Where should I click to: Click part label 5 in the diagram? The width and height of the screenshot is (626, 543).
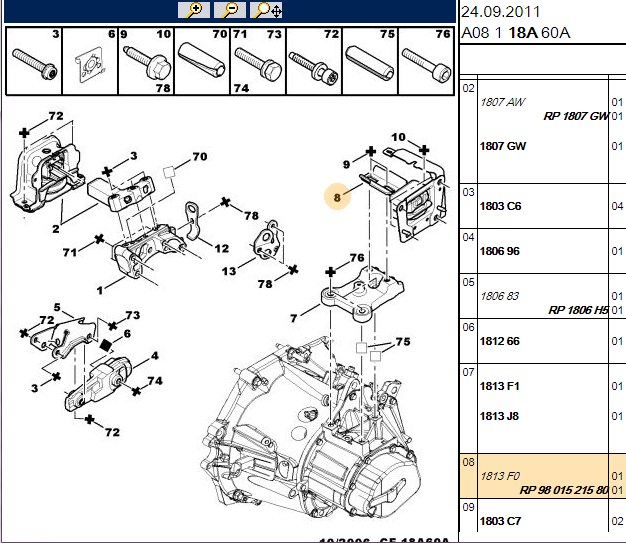(57, 307)
